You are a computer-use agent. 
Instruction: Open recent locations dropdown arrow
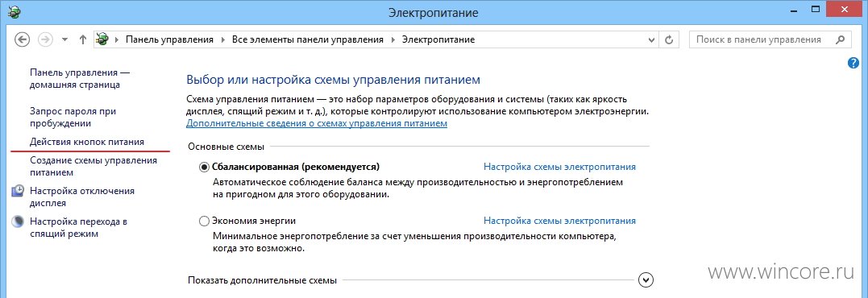(64, 39)
